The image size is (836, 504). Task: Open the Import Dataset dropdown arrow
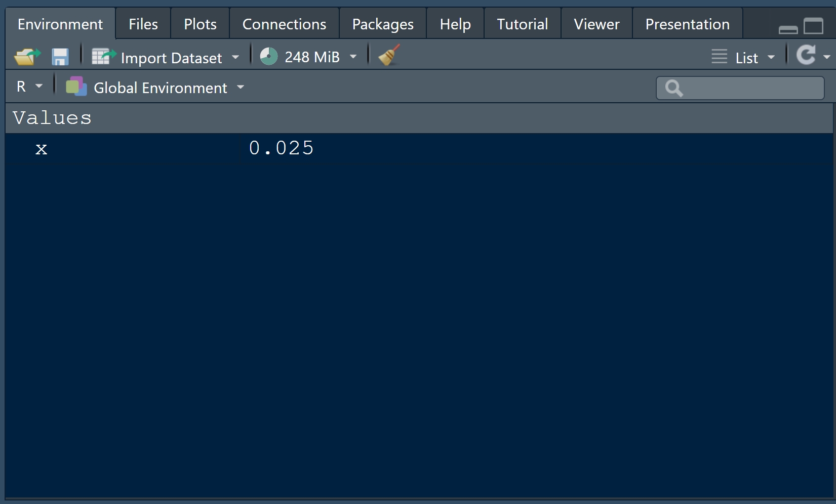[235, 57]
